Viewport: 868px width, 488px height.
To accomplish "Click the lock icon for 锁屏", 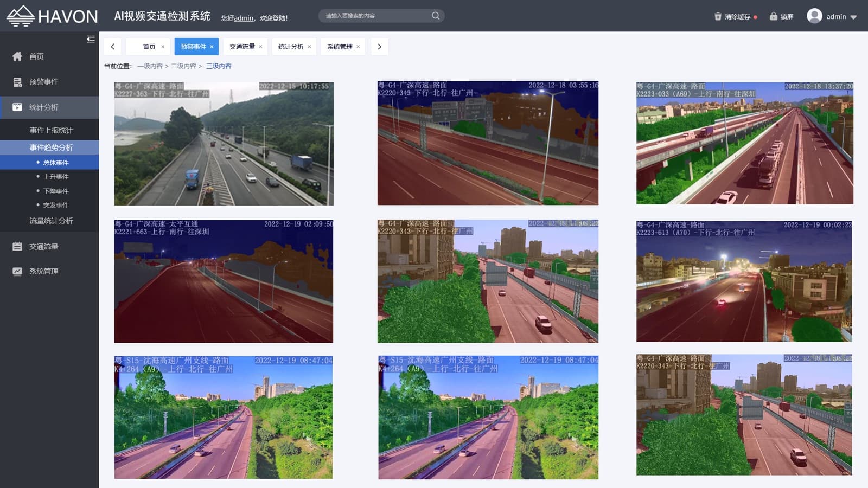I will [x=773, y=16].
